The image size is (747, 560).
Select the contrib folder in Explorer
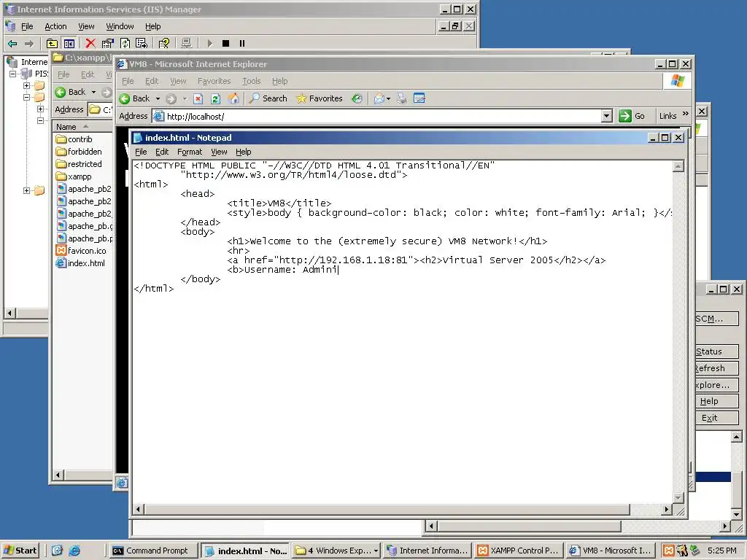[74, 139]
